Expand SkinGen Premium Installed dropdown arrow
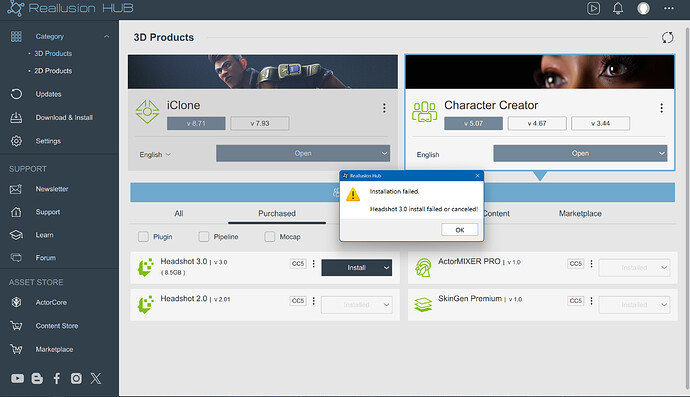 point(664,305)
